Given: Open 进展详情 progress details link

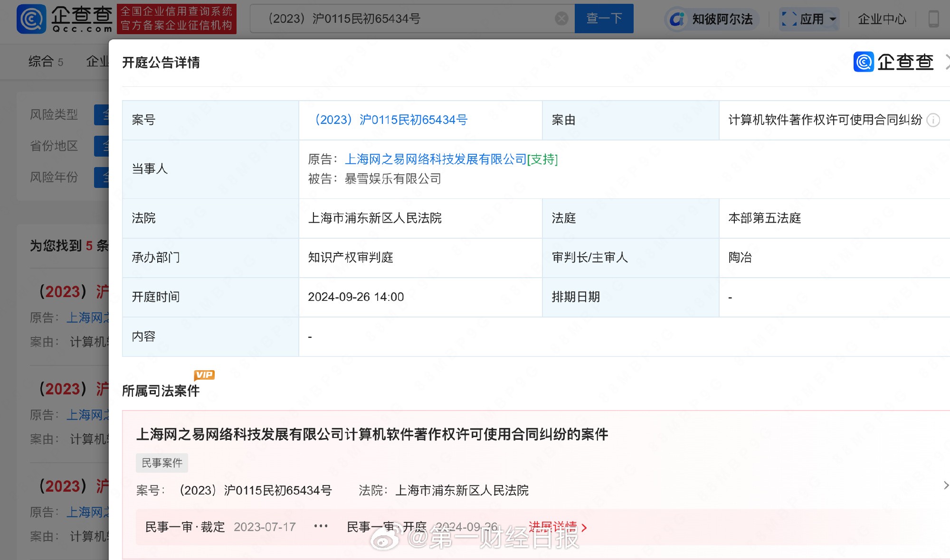Looking at the screenshot, I should coord(558,527).
